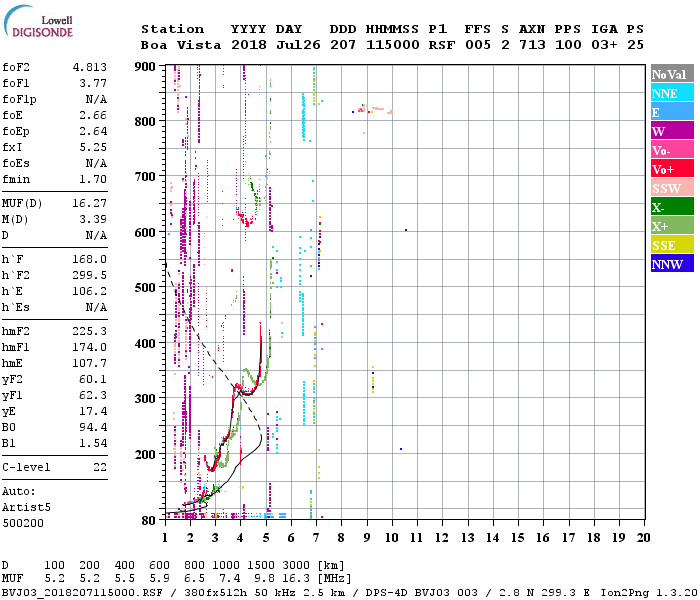Click the day number 207

(x=343, y=45)
